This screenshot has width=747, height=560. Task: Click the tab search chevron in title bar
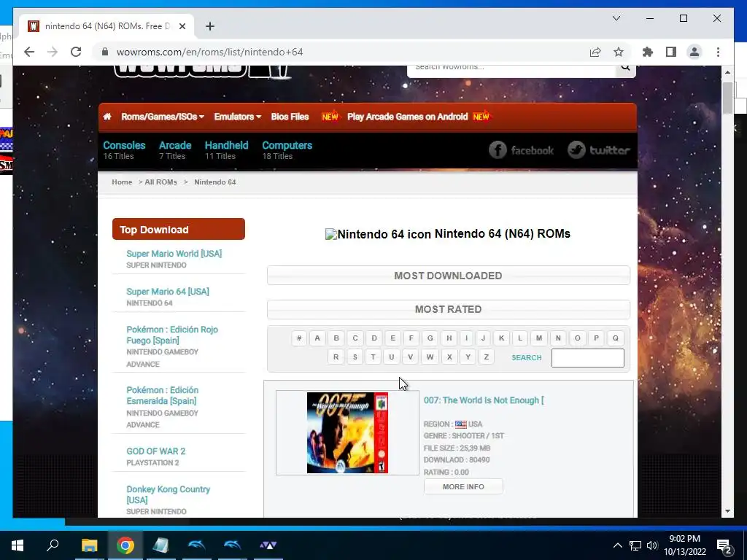616,18
